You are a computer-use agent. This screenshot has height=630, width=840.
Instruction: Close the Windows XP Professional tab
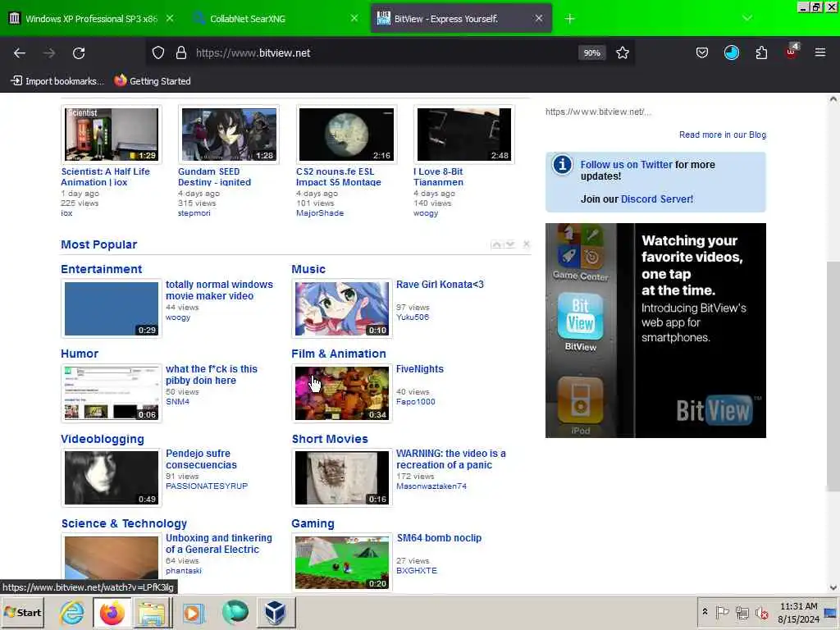[169, 19]
